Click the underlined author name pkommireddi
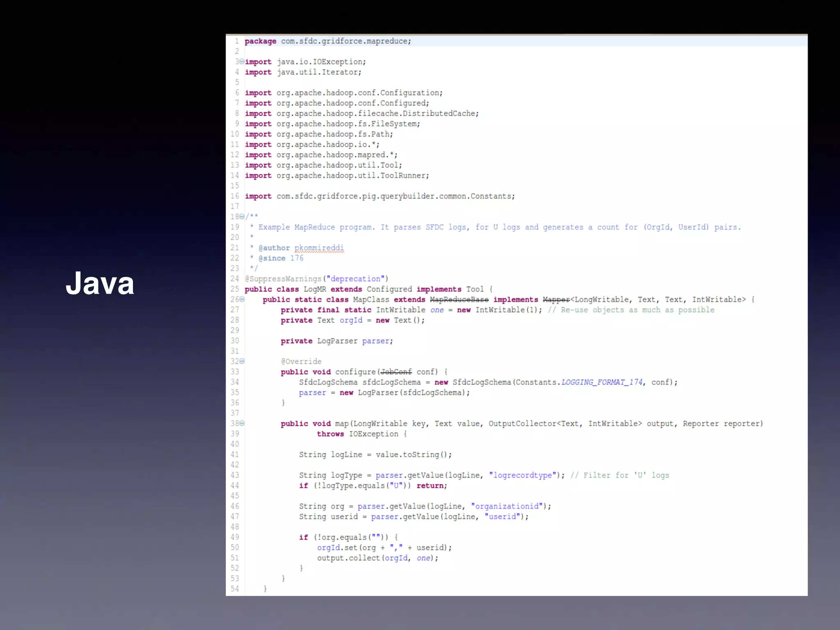The width and height of the screenshot is (840, 630). 319,248
